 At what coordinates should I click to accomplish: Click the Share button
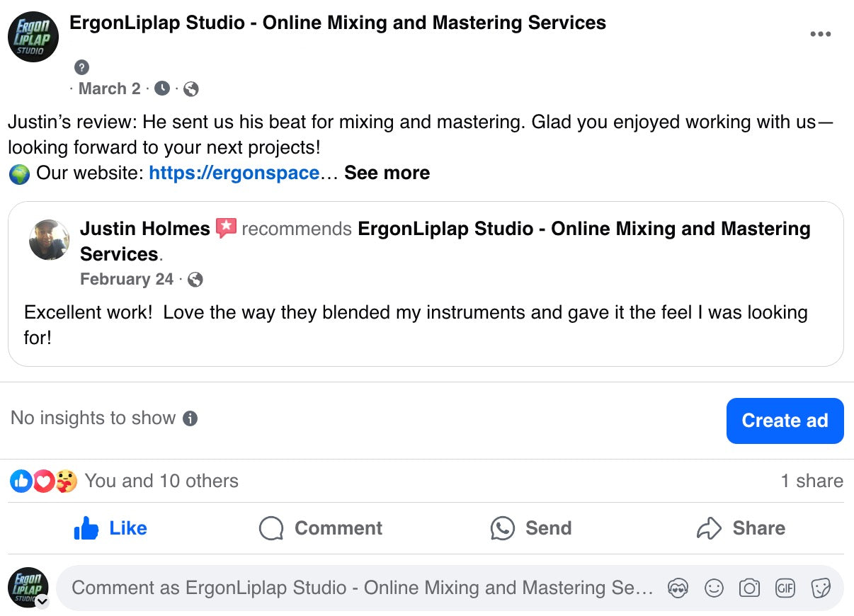click(x=741, y=528)
